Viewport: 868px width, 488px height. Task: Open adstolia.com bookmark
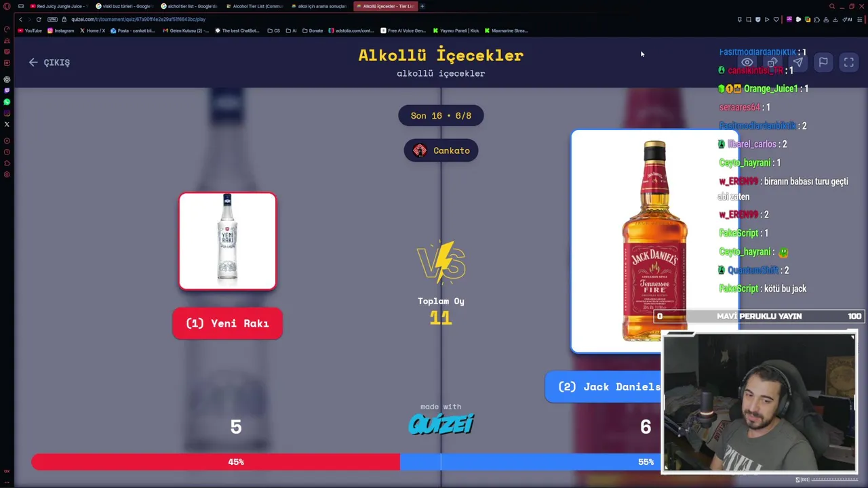(351, 30)
